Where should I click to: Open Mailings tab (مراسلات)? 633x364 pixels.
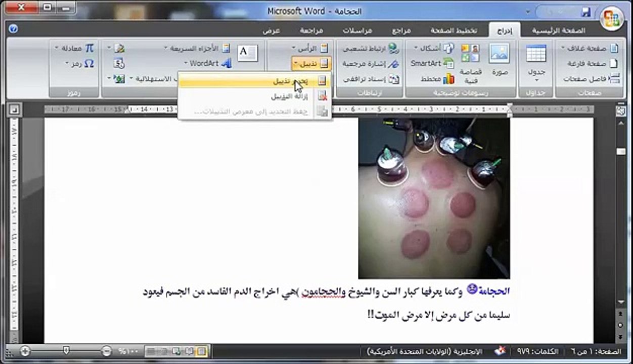tap(357, 30)
